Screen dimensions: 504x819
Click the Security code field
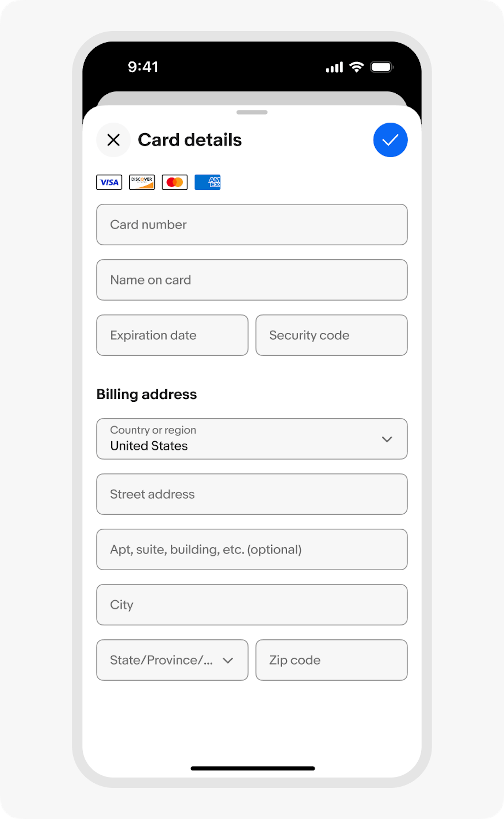(331, 335)
